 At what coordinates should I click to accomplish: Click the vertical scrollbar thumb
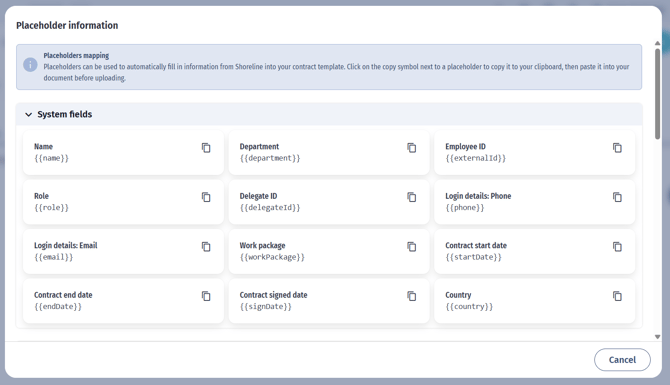[657, 94]
